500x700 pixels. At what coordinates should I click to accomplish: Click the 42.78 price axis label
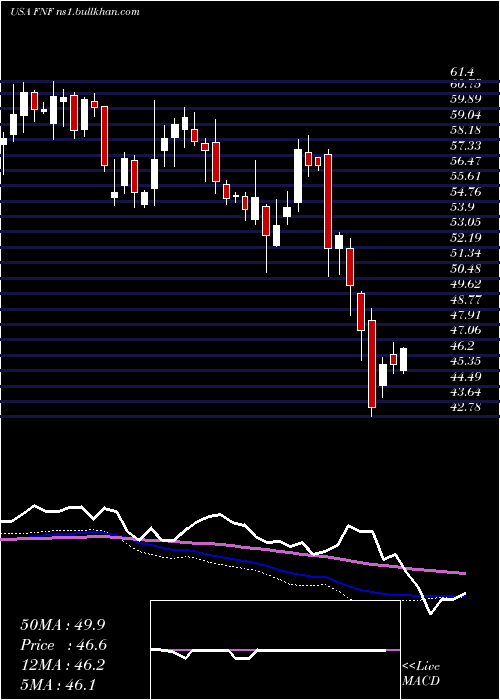[x=466, y=408]
